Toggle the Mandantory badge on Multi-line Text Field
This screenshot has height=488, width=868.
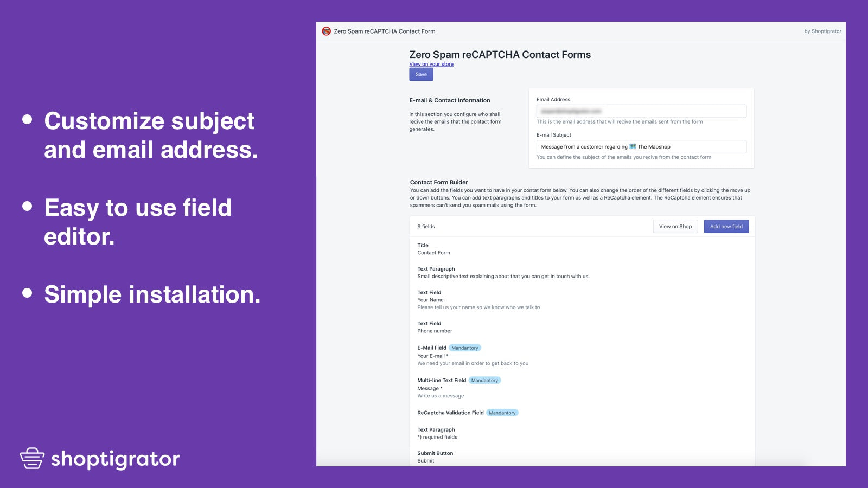[484, 380]
